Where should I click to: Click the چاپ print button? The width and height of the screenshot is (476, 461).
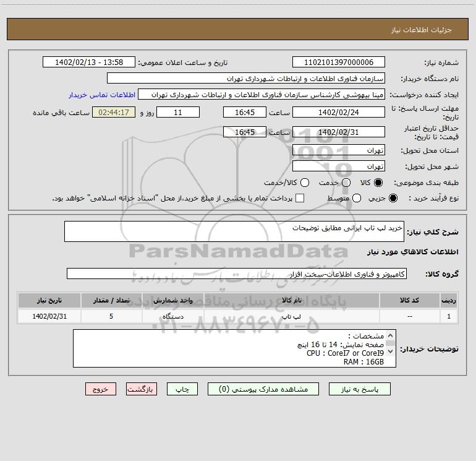click(x=182, y=389)
